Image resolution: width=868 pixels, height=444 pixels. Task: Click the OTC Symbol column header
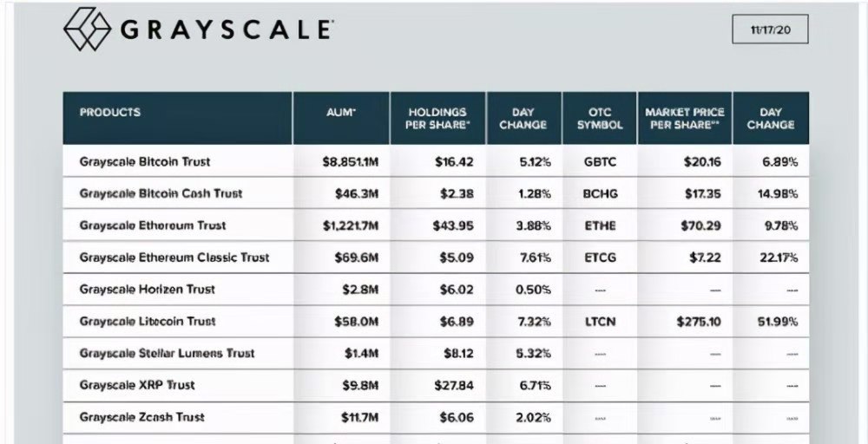click(x=600, y=118)
